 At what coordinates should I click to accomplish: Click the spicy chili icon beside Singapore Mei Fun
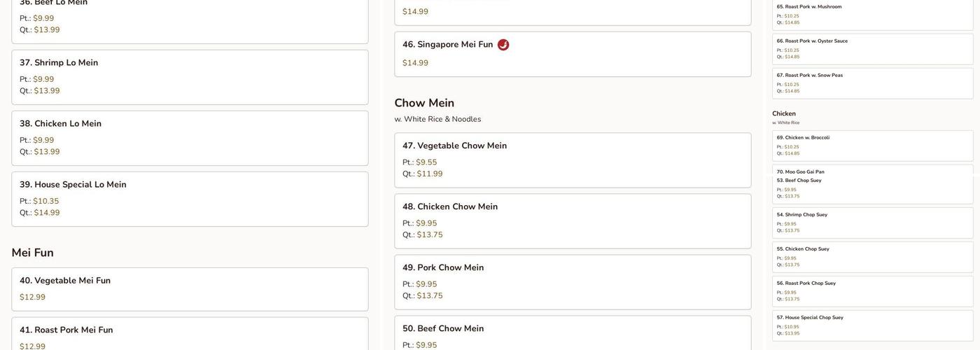tap(503, 45)
